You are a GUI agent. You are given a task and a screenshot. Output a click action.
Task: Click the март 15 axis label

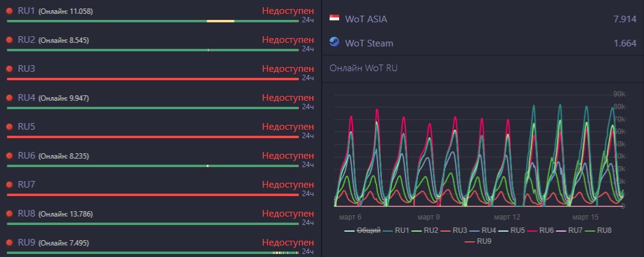(x=586, y=217)
